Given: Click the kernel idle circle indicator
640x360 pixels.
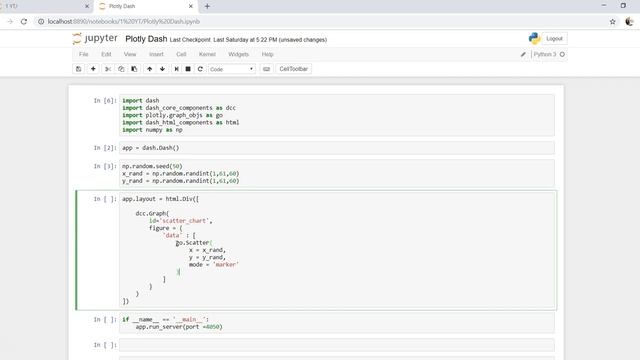Looking at the screenshot, I should [562, 54].
